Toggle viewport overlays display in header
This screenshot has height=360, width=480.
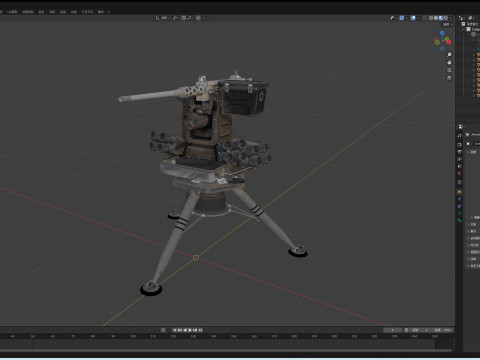coord(413,18)
